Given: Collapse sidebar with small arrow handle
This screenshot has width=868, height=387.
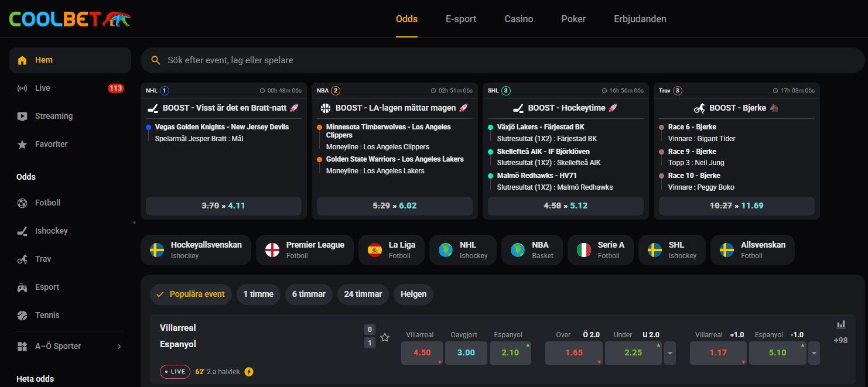Looking at the screenshot, I should (134, 222).
